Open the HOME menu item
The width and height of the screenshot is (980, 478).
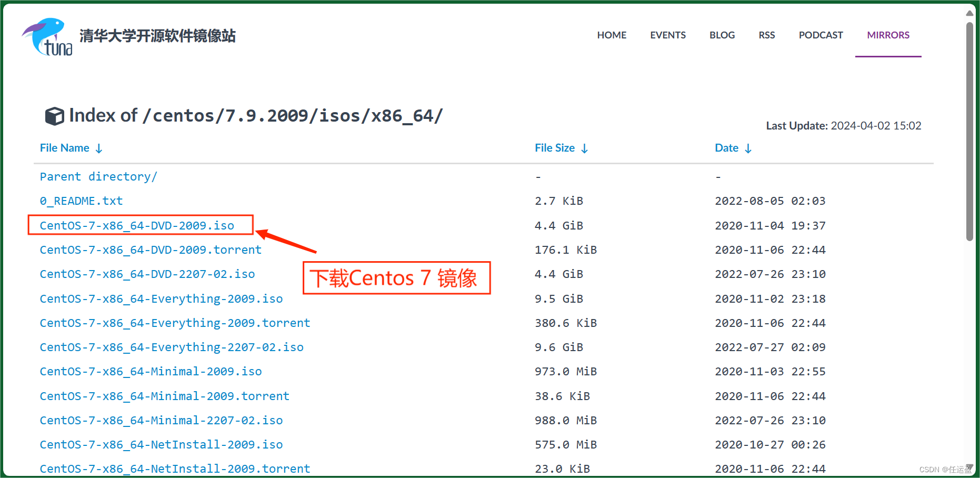tap(611, 35)
